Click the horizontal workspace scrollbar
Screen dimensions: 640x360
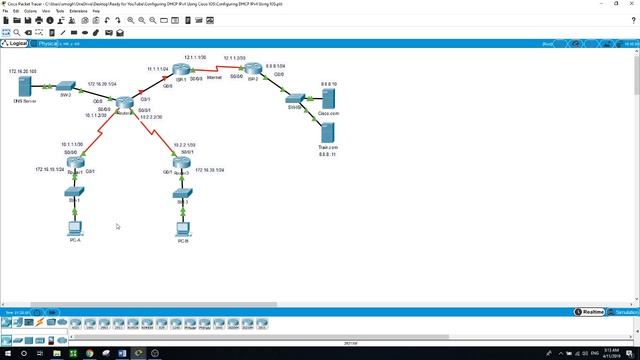coord(153,304)
